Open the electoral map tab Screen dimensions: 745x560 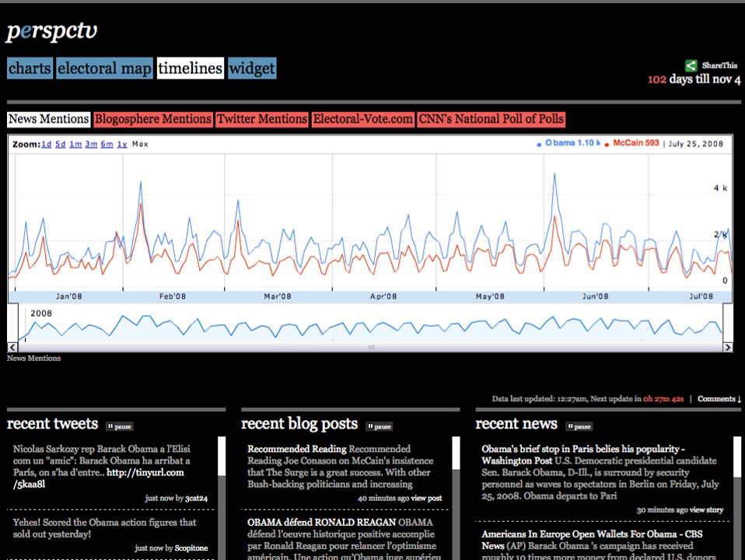pyautogui.click(x=104, y=68)
